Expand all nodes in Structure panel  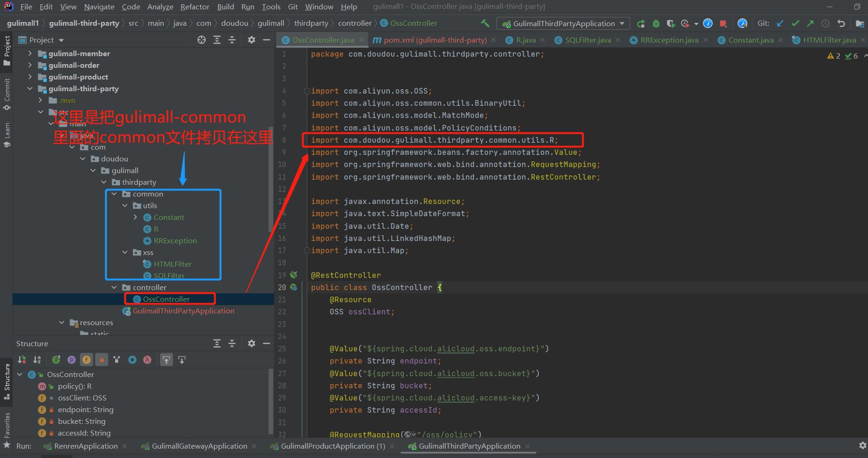point(217,343)
